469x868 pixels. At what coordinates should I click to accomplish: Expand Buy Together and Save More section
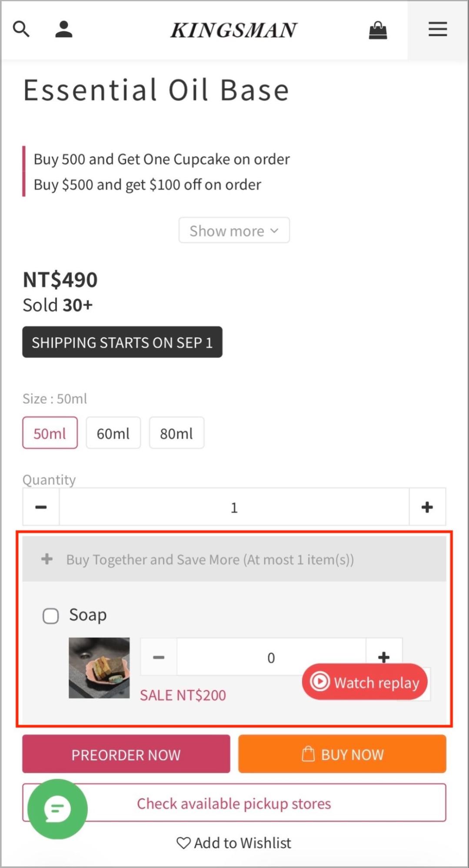(234, 559)
